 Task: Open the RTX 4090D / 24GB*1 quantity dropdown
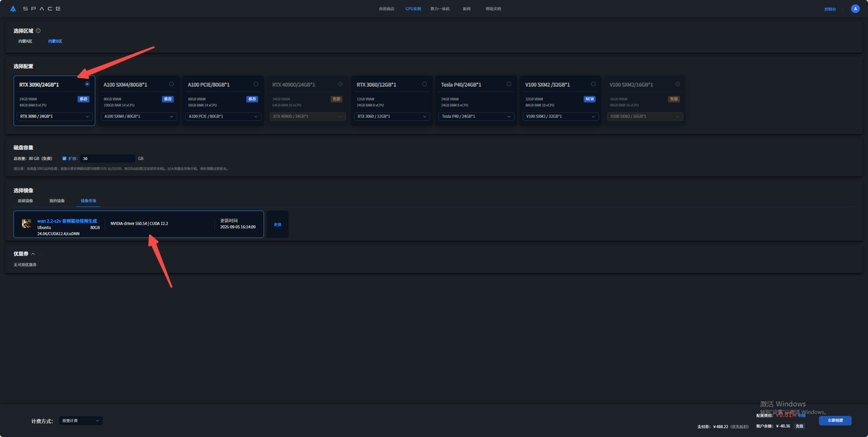307,117
